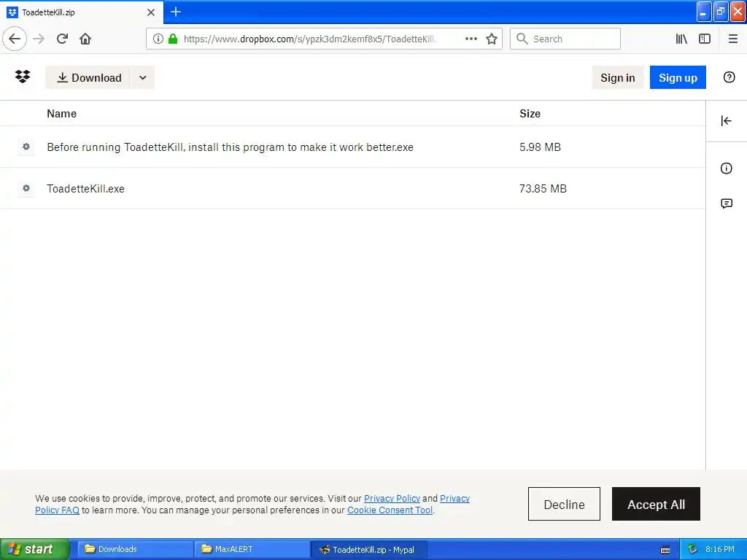This screenshot has height=560, width=747.
Task: Click the browser forward arrow
Action: (x=39, y=39)
